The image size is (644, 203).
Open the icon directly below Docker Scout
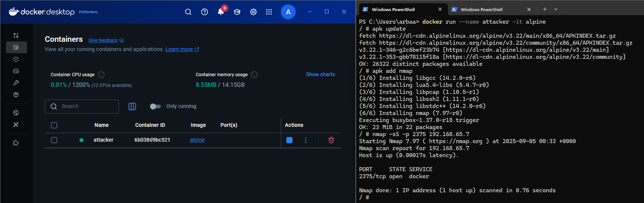16,125
